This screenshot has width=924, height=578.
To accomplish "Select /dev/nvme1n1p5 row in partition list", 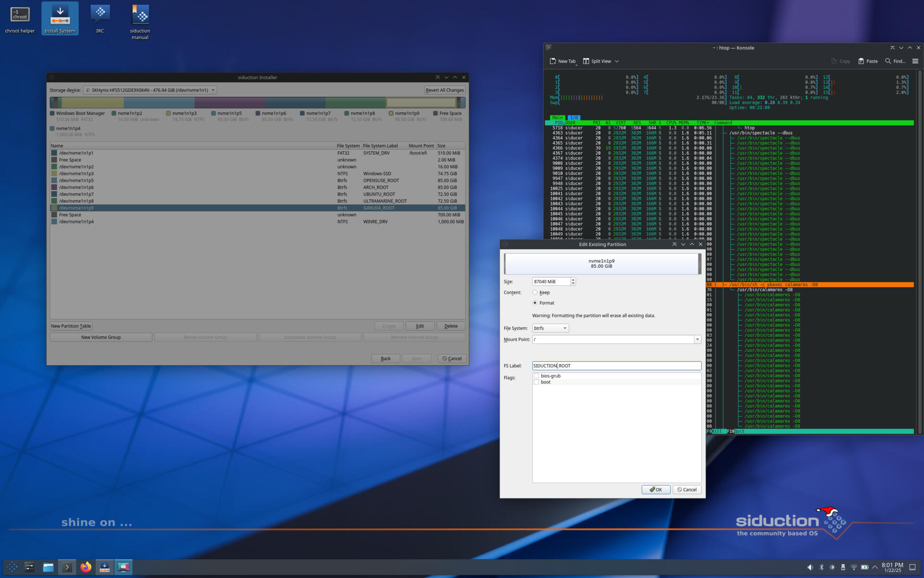I will coord(257,181).
